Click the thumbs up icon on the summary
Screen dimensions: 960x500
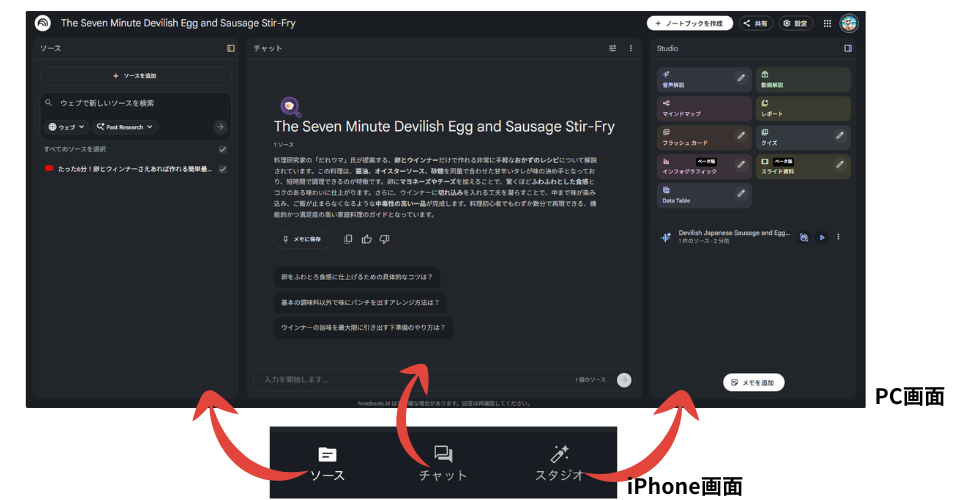(x=366, y=239)
